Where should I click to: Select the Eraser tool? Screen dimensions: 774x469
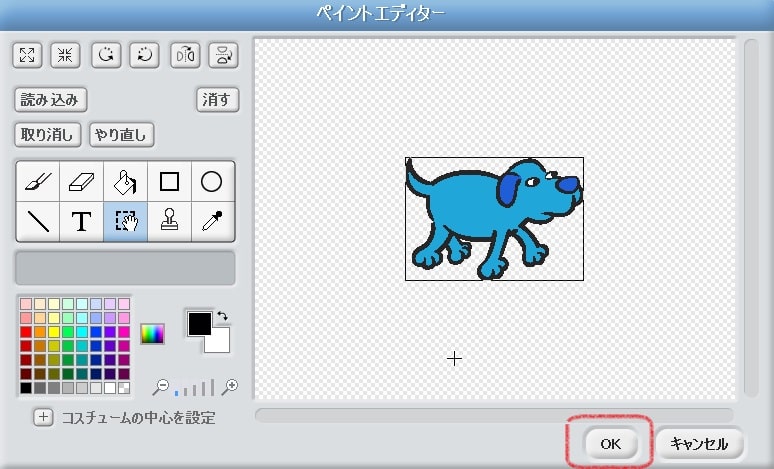[x=82, y=182]
